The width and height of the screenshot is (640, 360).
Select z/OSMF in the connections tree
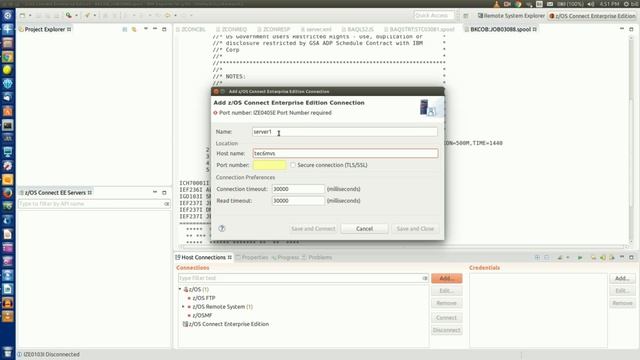point(202,316)
